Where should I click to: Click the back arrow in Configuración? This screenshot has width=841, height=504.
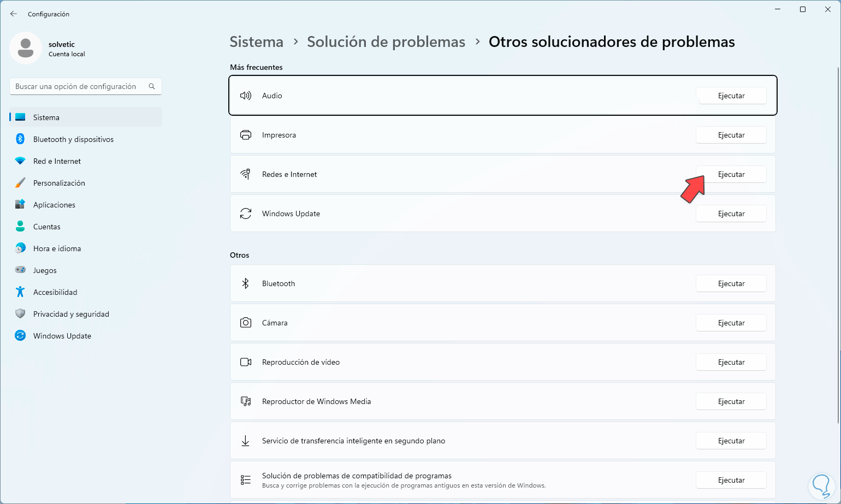tap(14, 14)
